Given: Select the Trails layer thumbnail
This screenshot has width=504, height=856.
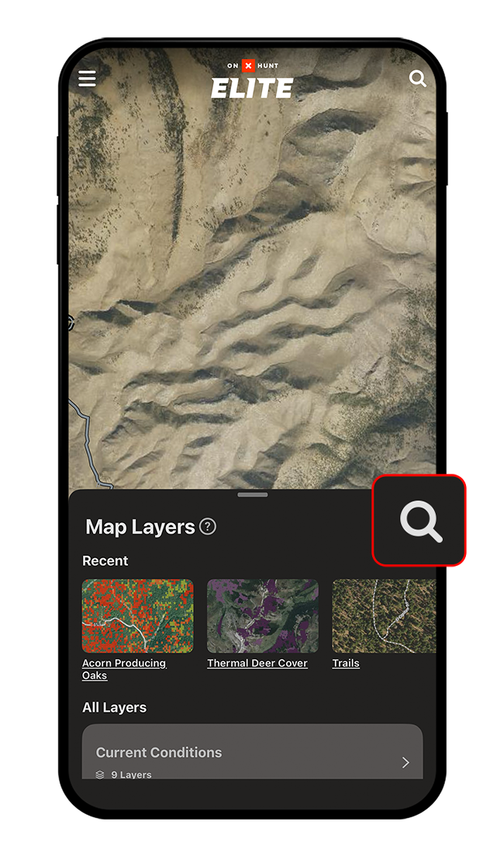Looking at the screenshot, I should point(384,616).
